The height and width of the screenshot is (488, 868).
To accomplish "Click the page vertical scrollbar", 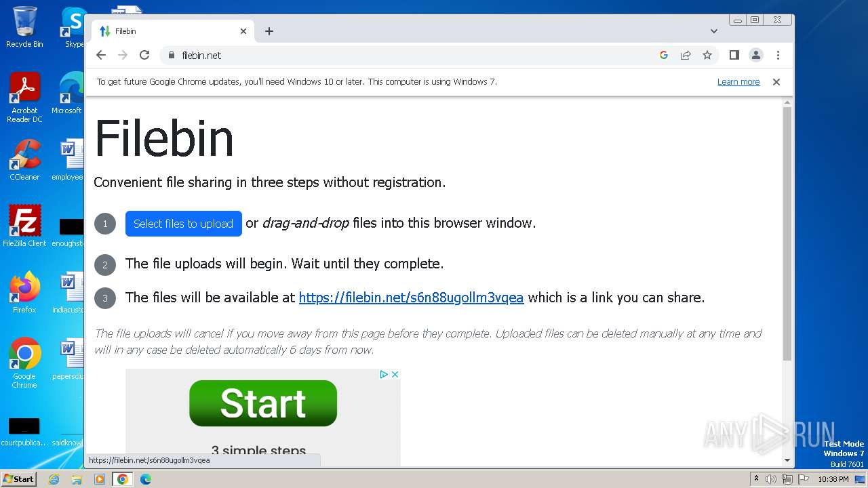I will point(787,234).
